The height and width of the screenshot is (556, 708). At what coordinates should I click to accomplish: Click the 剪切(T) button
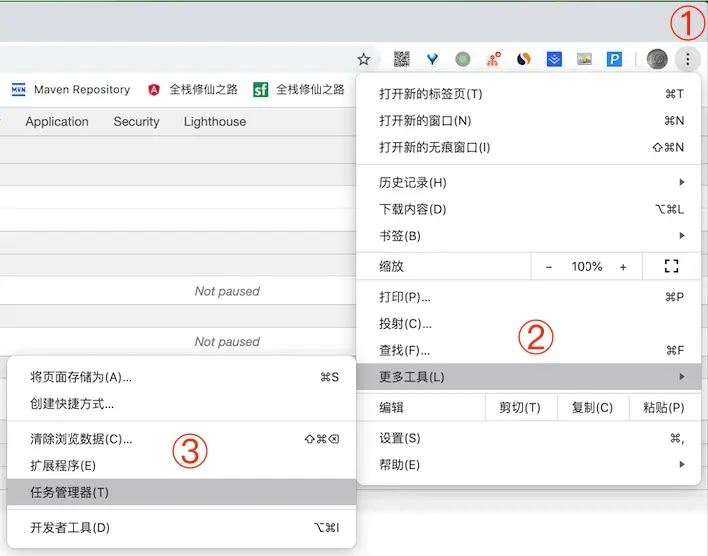pos(521,407)
